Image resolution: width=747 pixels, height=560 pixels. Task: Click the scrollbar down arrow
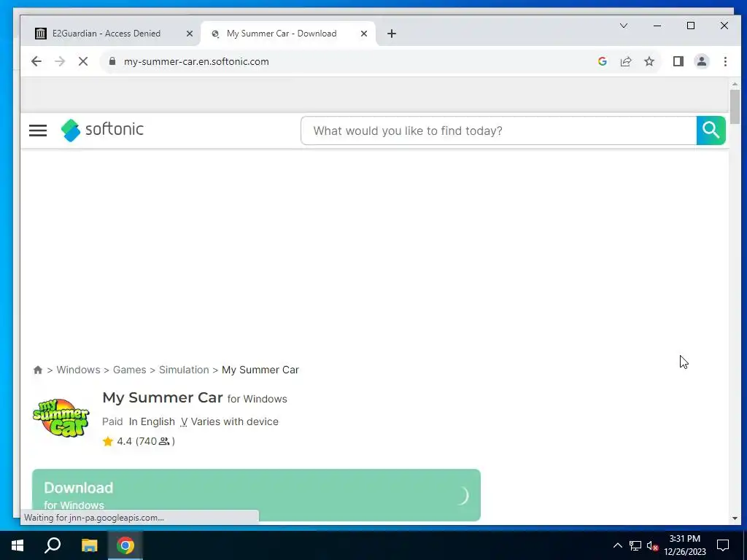coord(735,518)
